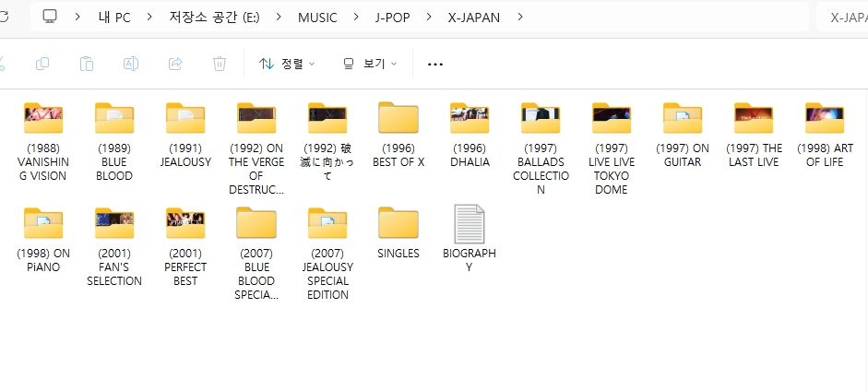The width and height of the screenshot is (868, 391).
Task: Click the Paste clipboard icon
Action: pos(87,64)
